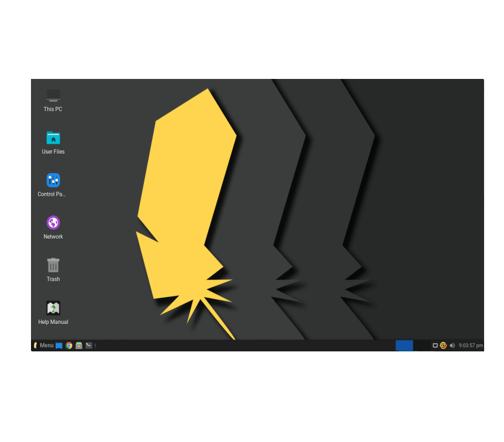
Task: Open the This PC desktop icon
Action: (53, 95)
